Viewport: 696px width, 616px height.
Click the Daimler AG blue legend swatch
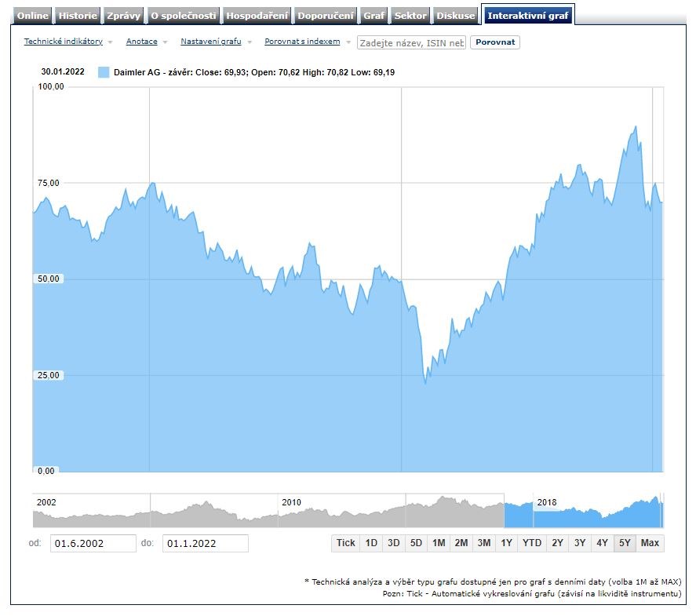104,72
